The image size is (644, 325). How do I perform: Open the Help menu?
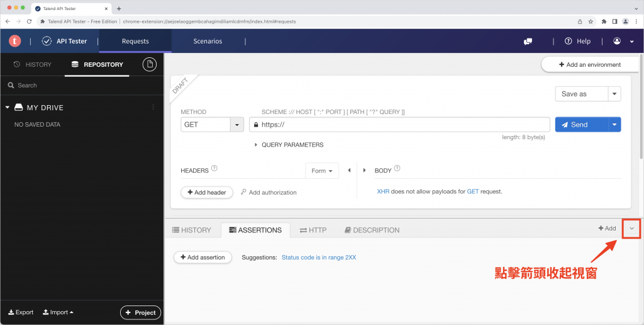tap(577, 41)
